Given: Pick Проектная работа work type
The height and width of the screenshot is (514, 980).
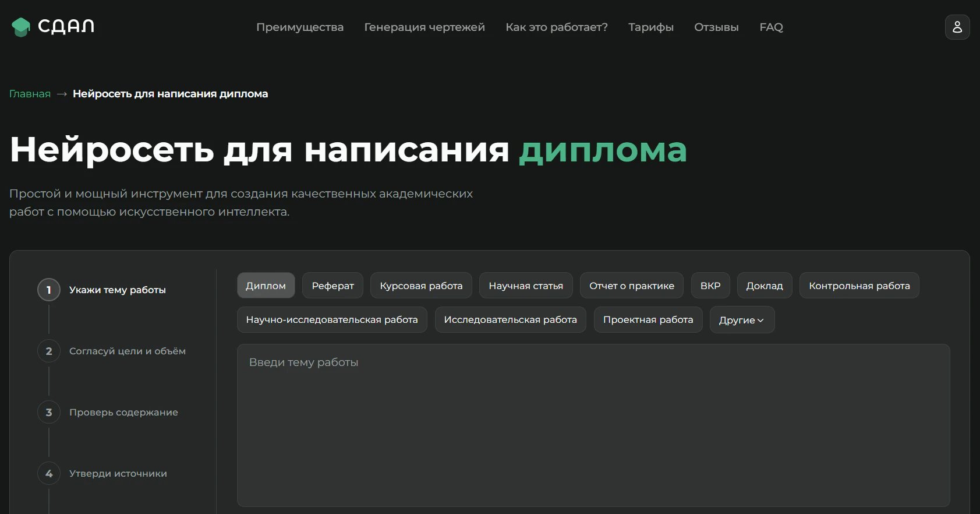Looking at the screenshot, I should point(648,320).
